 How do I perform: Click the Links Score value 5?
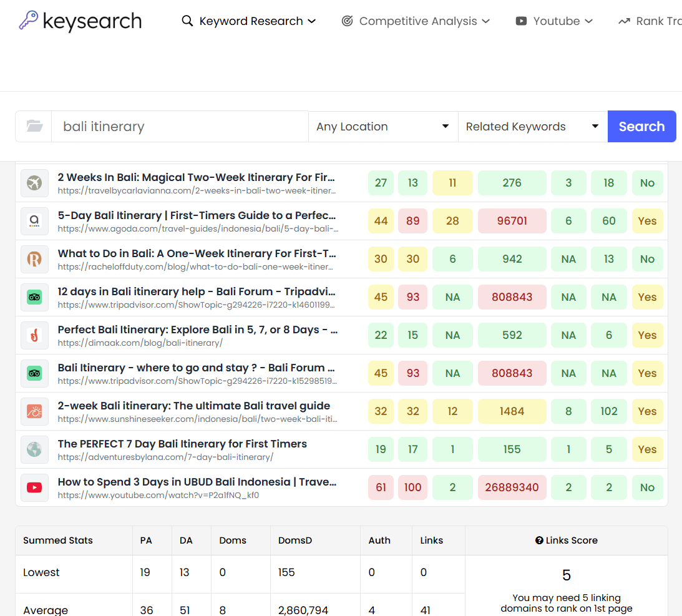tap(567, 575)
